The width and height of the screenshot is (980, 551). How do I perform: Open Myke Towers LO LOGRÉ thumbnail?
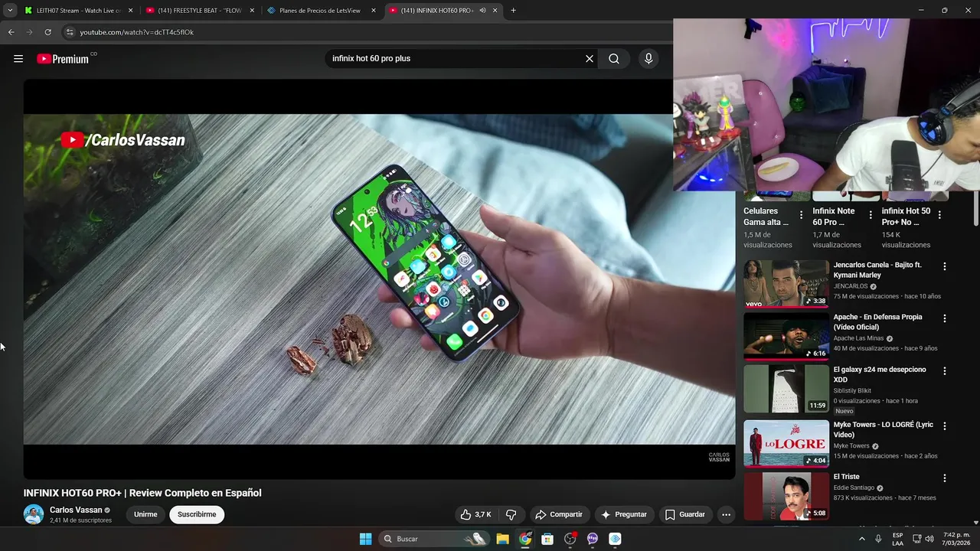pos(786,443)
